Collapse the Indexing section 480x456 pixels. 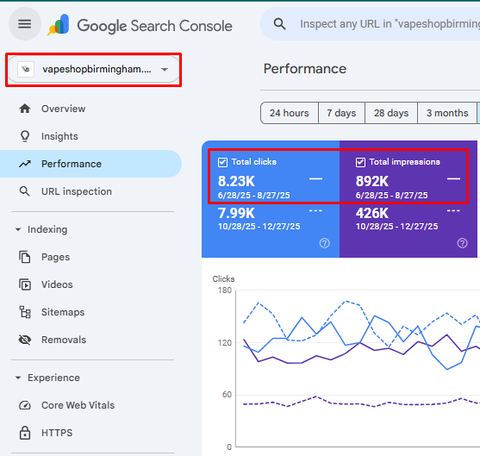tap(18, 229)
